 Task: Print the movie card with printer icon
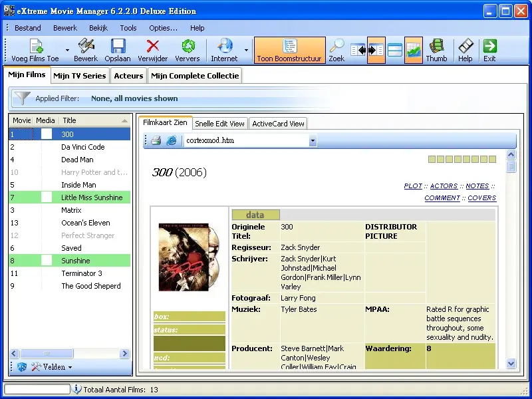click(156, 140)
